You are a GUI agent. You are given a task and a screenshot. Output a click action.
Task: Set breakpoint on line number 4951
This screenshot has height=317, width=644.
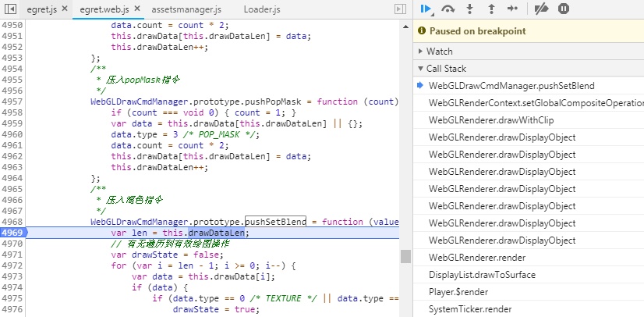[12, 36]
